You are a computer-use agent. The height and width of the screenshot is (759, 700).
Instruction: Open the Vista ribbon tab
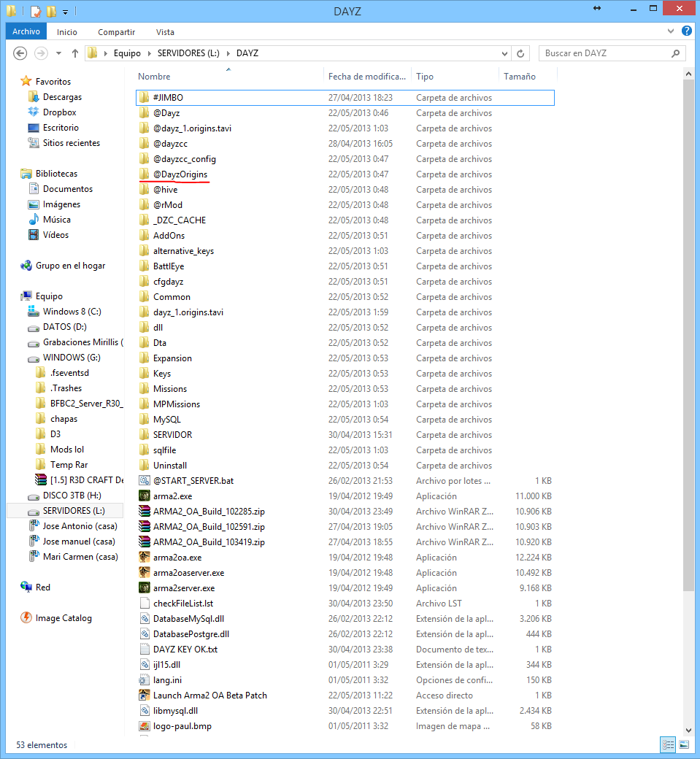(x=165, y=32)
